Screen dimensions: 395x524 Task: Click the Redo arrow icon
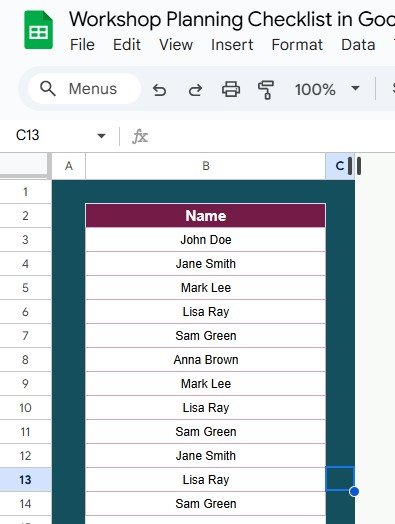[x=195, y=90]
